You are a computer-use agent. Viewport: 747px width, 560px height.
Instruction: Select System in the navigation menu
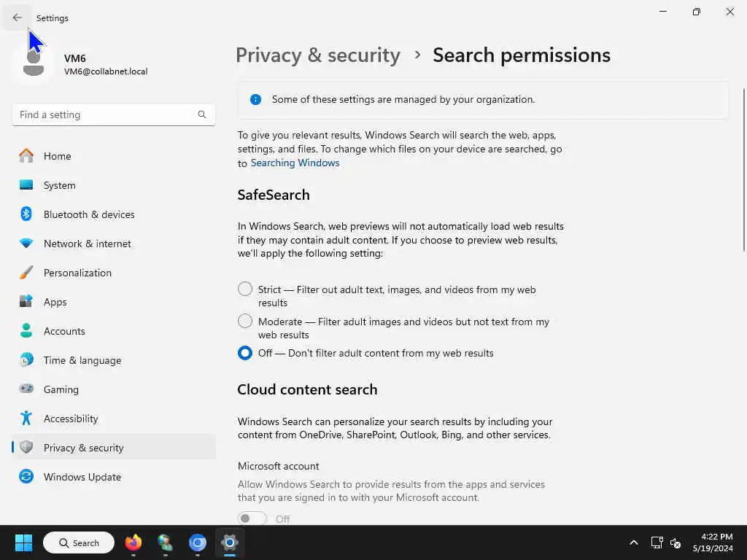[x=59, y=185]
